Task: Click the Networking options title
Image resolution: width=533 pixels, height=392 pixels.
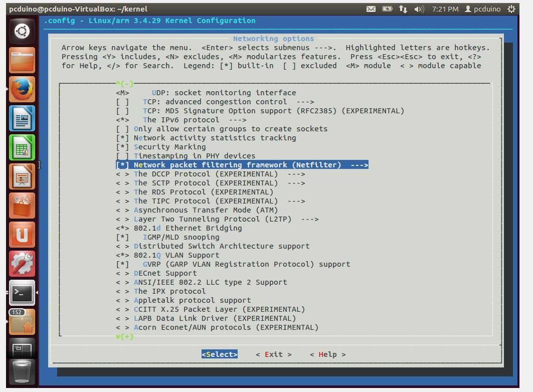Action: tap(273, 39)
